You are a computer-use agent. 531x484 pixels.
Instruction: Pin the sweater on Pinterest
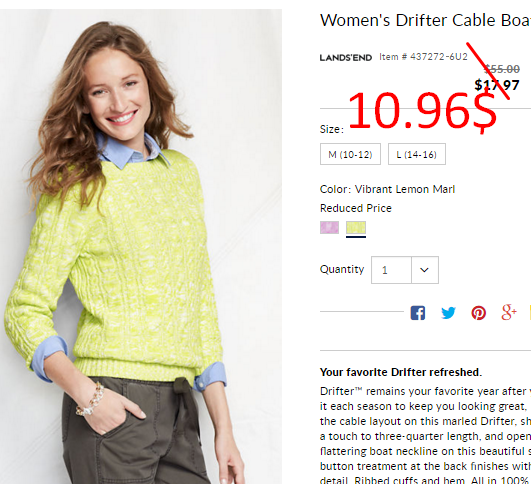(x=479, y=313)
